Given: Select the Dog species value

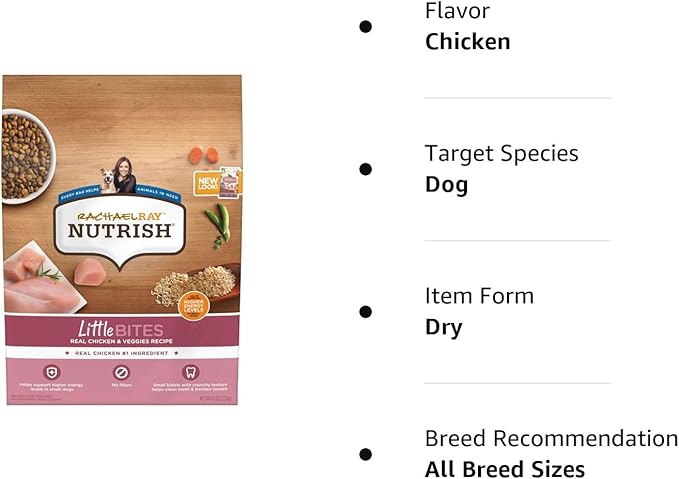Looking at the screenshot, I should tap(446, 185).
